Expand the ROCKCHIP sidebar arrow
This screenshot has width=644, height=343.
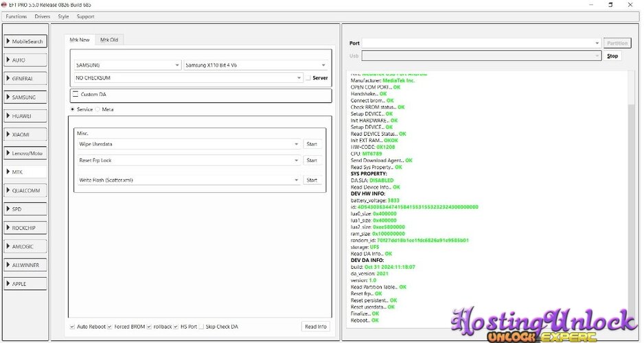point(8,228)
